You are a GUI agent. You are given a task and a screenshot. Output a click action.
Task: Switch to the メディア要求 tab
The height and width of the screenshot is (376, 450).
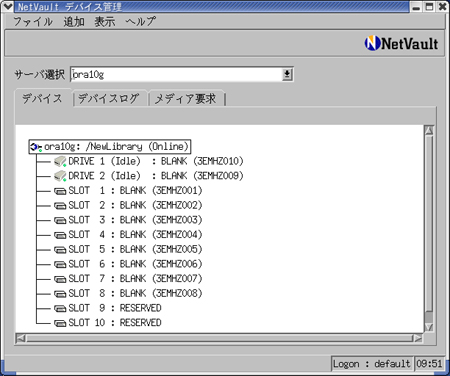coord(186,99)
